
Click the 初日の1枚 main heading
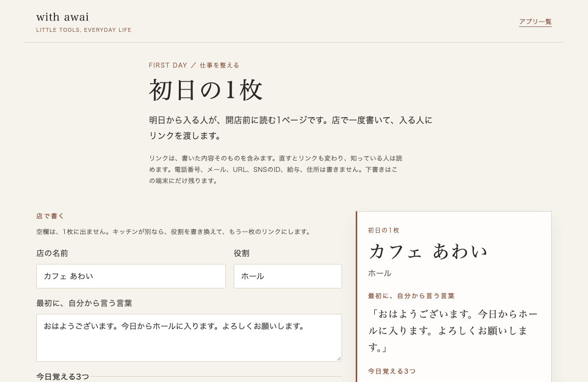click(x=206, y=90)
